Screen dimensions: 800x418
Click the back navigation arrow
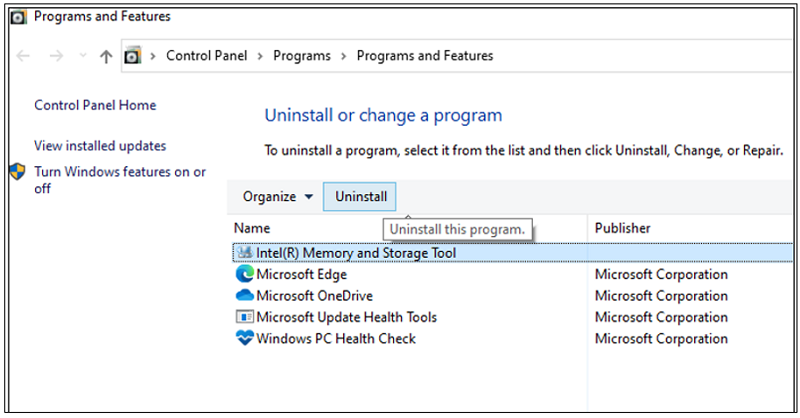tap(24, 56)
